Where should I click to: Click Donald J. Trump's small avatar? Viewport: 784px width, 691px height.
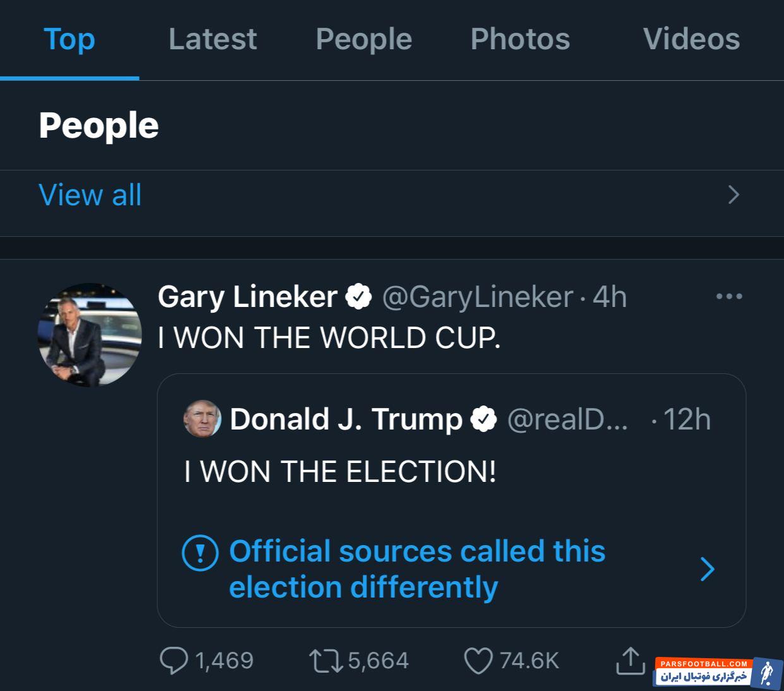point(202,419)
